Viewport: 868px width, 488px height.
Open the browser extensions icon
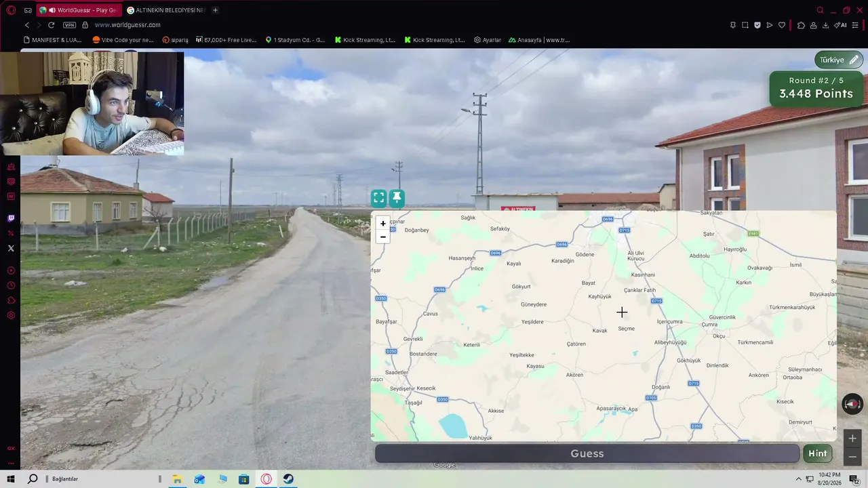click(x=801, y=25)
